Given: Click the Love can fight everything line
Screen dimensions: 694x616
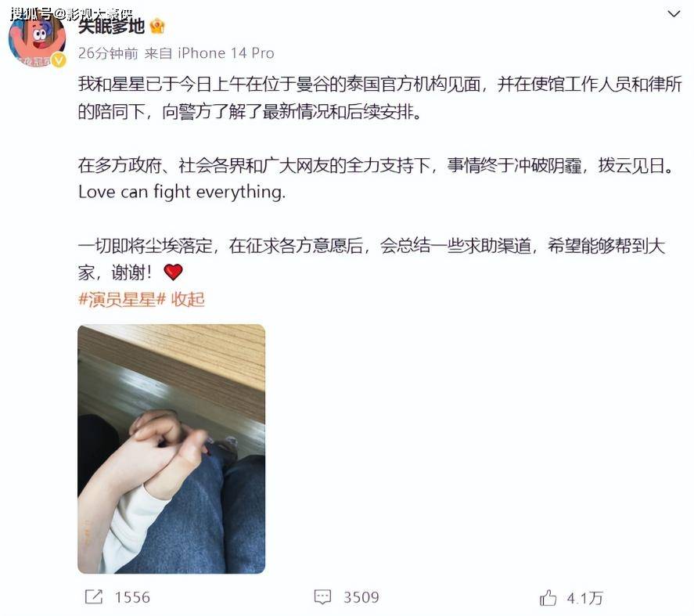Looking at the screenshot, I should [182, 193].
